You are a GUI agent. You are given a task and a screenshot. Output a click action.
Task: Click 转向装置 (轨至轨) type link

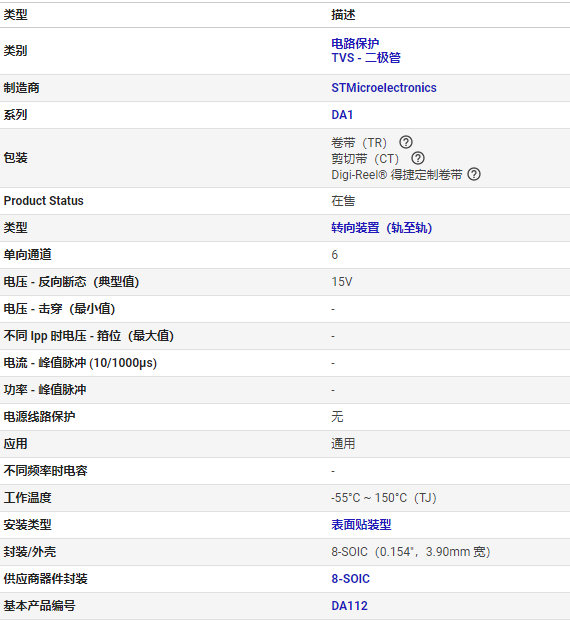coord(381,228)
